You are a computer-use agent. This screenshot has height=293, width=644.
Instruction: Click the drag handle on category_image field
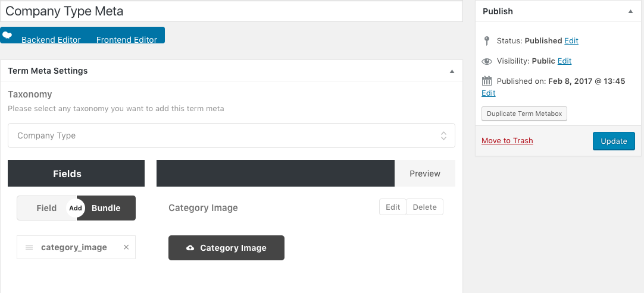pyautogui.click(x=29, y=247)
